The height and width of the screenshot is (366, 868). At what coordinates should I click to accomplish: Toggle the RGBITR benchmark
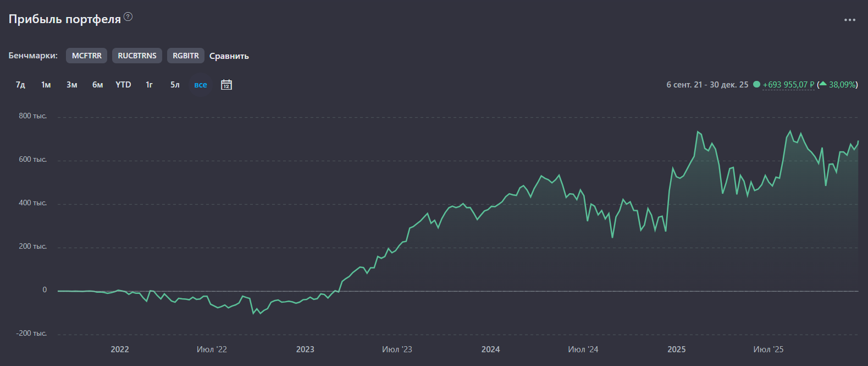coord(186,56)
